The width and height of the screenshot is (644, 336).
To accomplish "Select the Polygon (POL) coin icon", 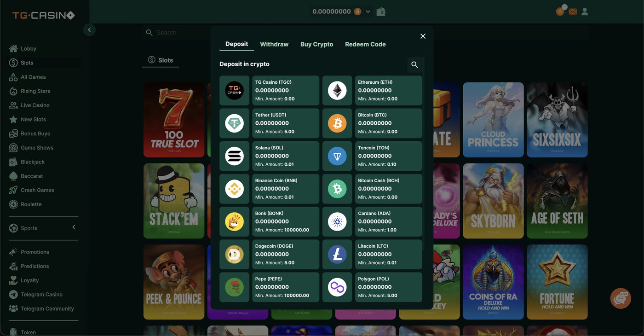I will pyautogui.click(x=337, y=287).
